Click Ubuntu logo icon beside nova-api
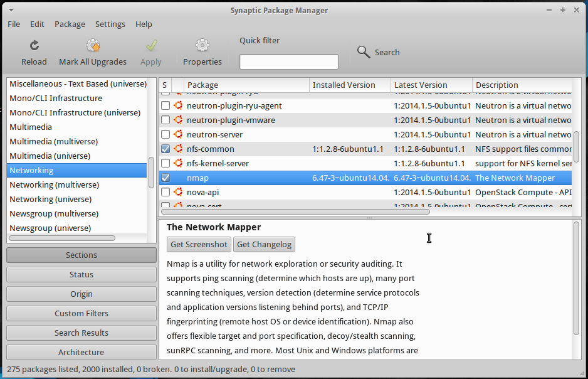588x379 pixels. coord(178,192)
